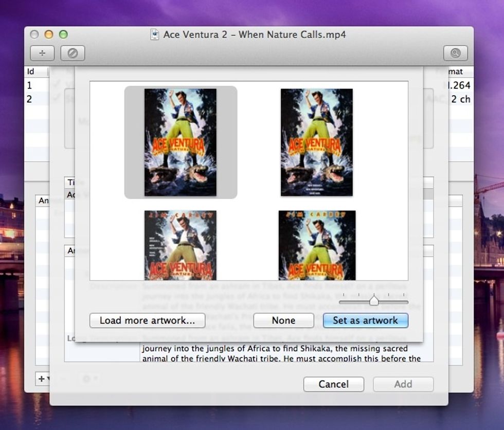Click the mp4 document icon in title bar
The height and width of the screenshot is (430, 504).
(x=155, y=34)
